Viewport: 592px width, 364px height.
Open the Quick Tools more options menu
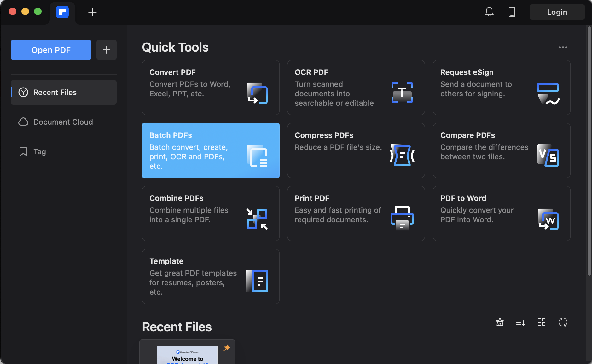point(563,47)
